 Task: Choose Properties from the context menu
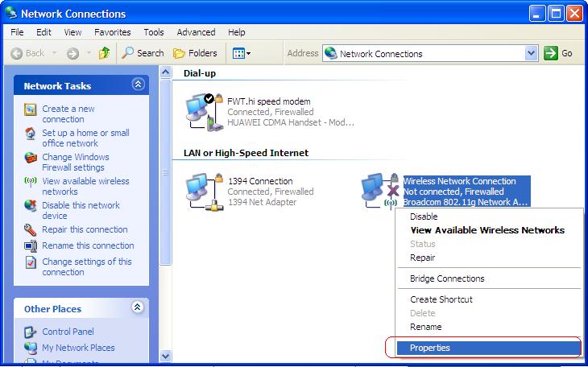(489, 348)
